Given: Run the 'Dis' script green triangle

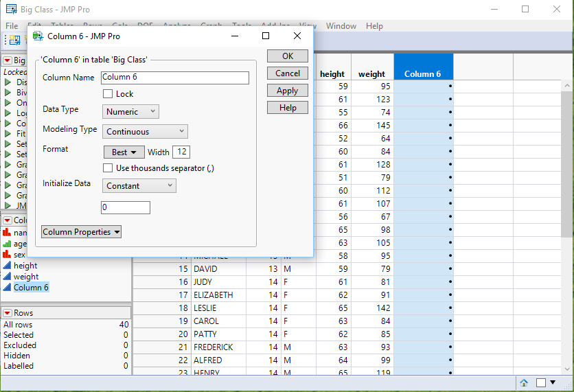Looking at the screenshot, I should 8,82.
